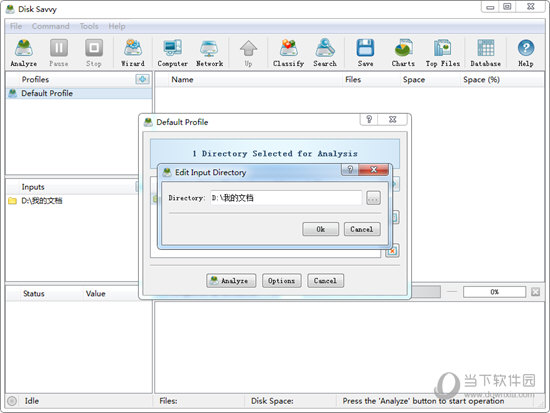550x413 pixels.
Task: Click Cancel in Default Profile dialog
Action: tap(326, 281)
